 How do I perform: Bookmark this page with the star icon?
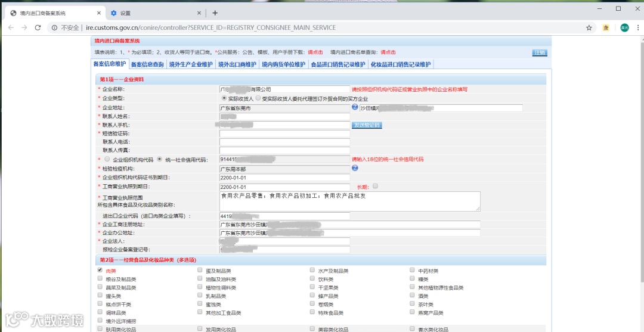[589, 27]
